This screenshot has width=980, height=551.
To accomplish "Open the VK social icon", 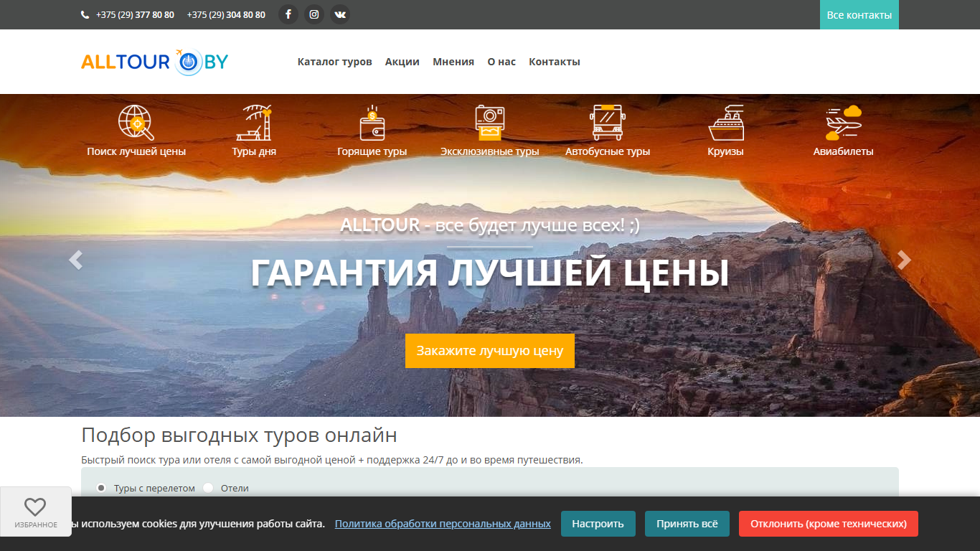I will 340,14.
